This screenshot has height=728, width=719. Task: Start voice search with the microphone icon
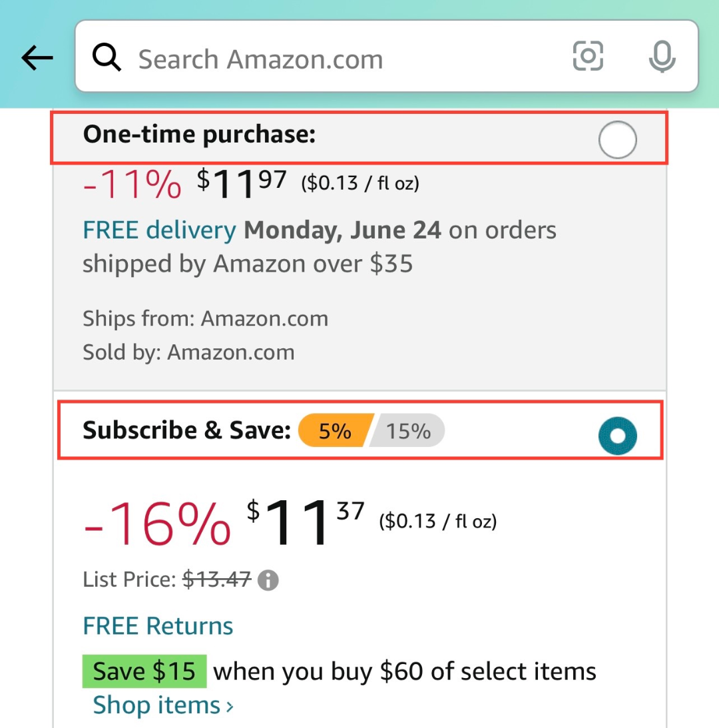[x=662, y=58]
